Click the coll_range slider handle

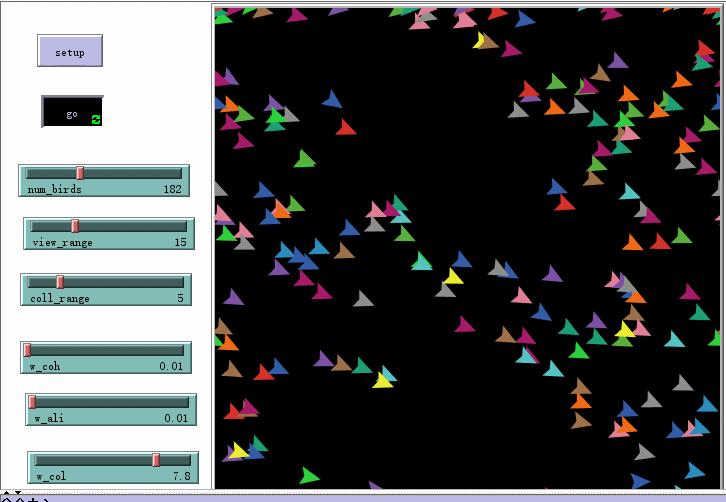click(60, 282)
